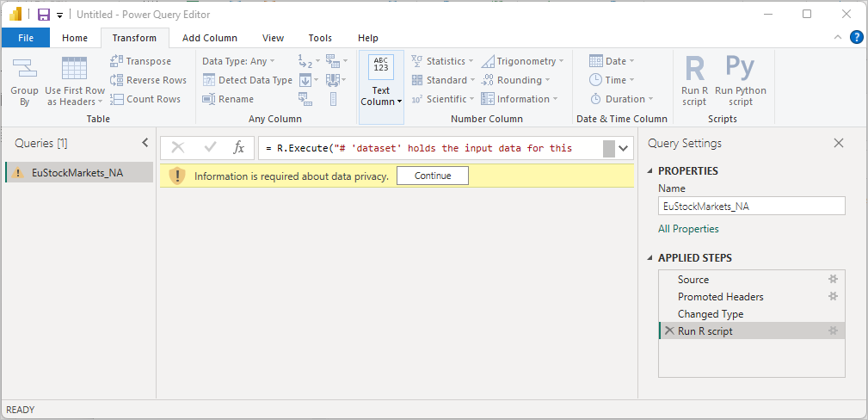The height and width of the screenshot is (420, 868).
Task: Open the Date column dropdown
Action: tap(612, 61)
